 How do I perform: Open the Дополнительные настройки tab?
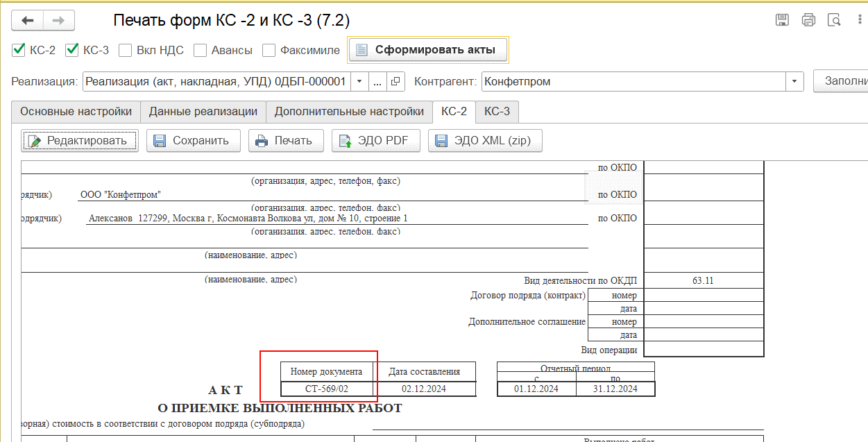point(349,112)
